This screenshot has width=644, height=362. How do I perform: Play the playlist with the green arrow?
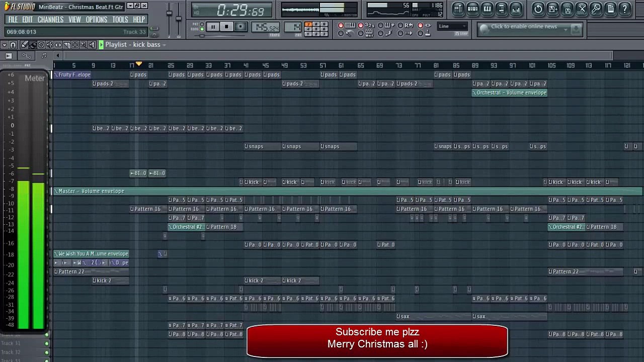(x=101, y=45)
